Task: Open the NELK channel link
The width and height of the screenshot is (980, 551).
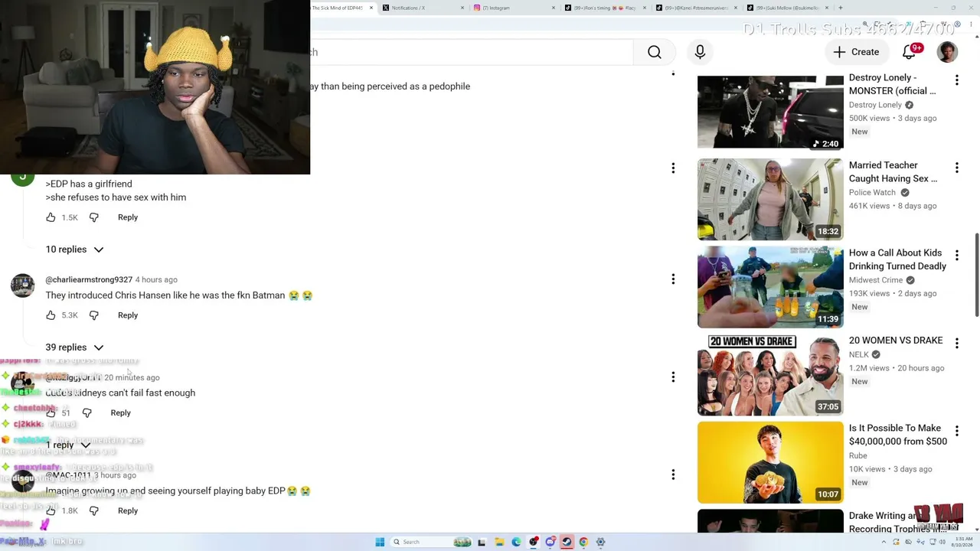Action: 859,355
